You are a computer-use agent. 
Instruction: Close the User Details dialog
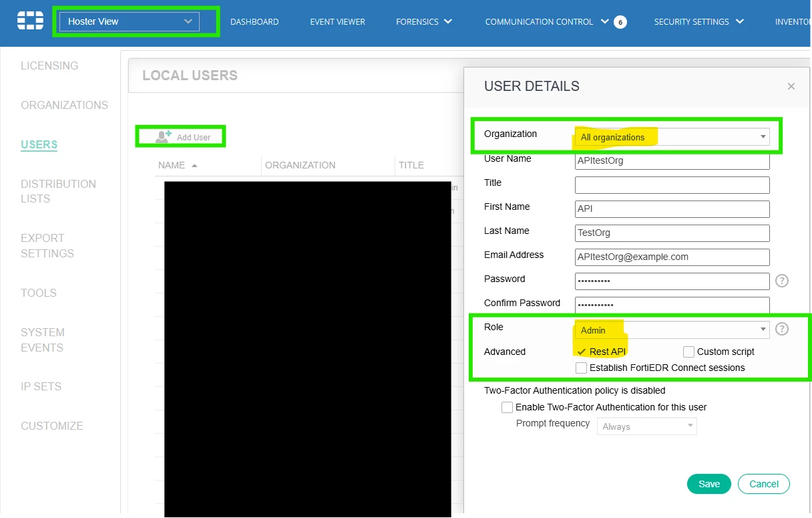791,86
